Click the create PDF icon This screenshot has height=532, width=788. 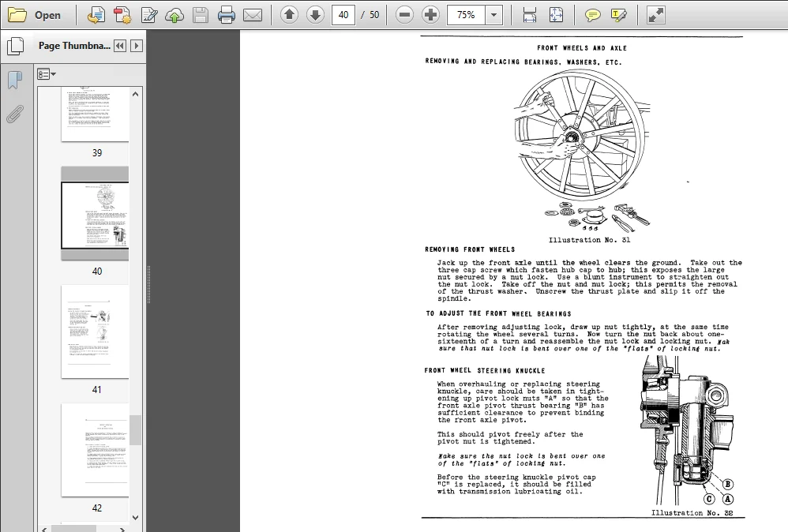tap(122, 15)
